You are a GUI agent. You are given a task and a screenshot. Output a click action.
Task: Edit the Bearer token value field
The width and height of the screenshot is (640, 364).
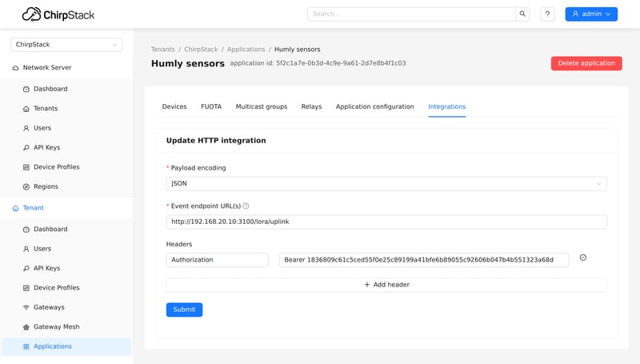424,260
